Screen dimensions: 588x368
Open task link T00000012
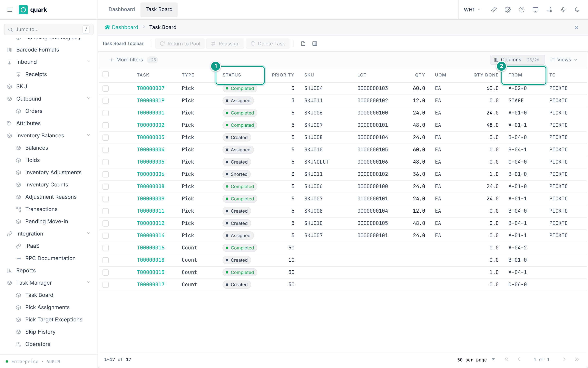[151, 223]
